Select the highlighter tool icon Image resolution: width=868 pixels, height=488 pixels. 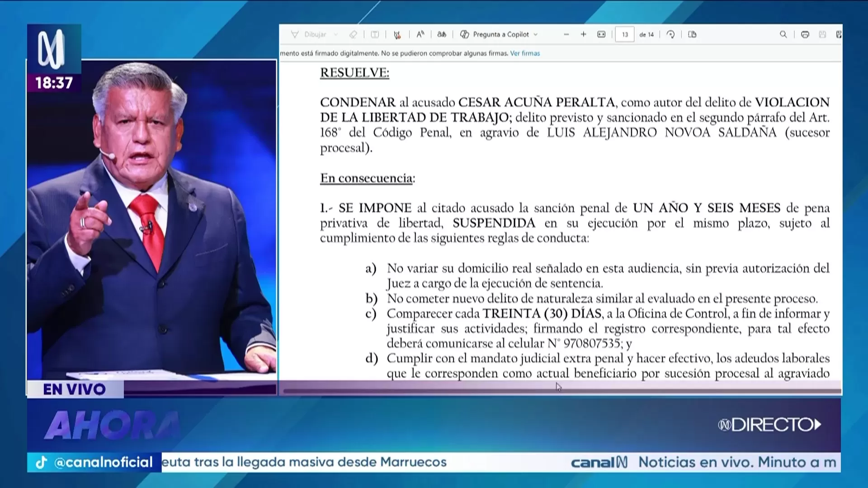397,34
